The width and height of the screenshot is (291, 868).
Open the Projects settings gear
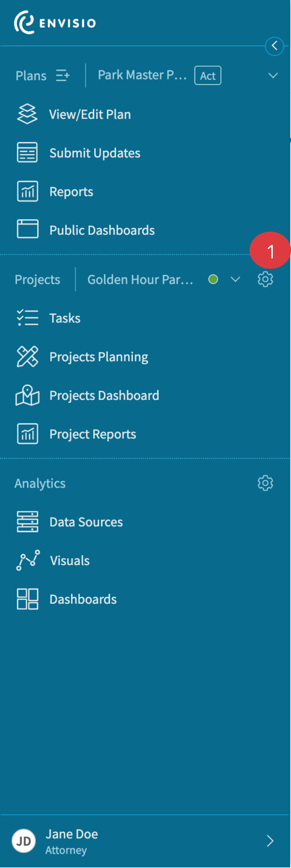(x=265, y=279)
